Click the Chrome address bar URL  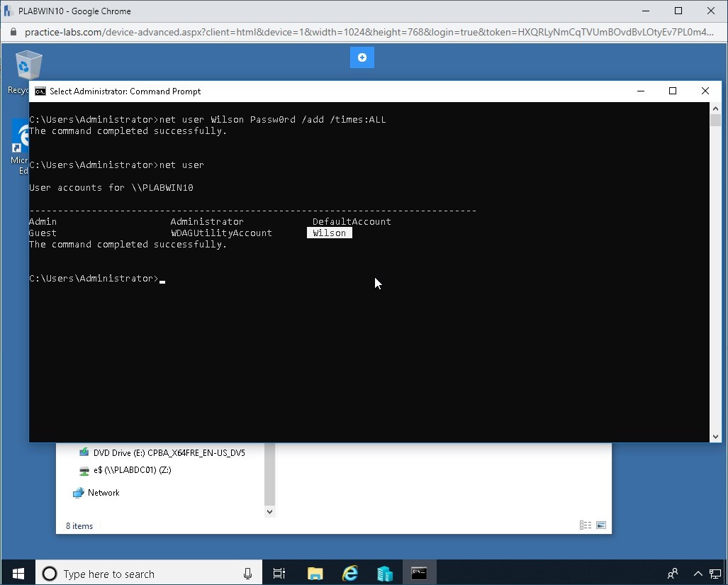(369, 32)
